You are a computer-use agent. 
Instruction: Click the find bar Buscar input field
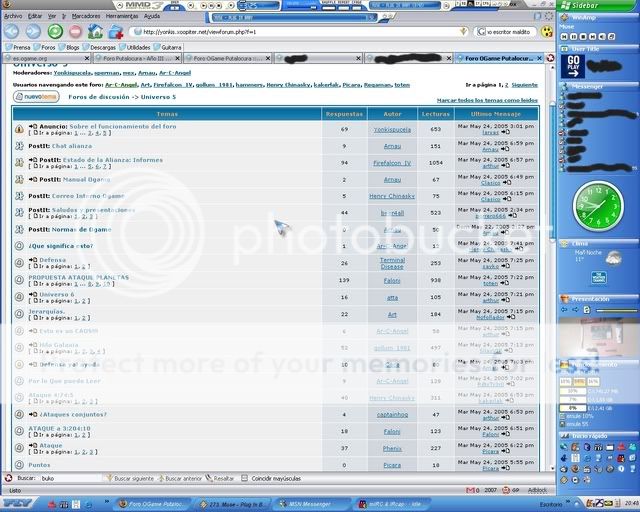pos(70,478)
